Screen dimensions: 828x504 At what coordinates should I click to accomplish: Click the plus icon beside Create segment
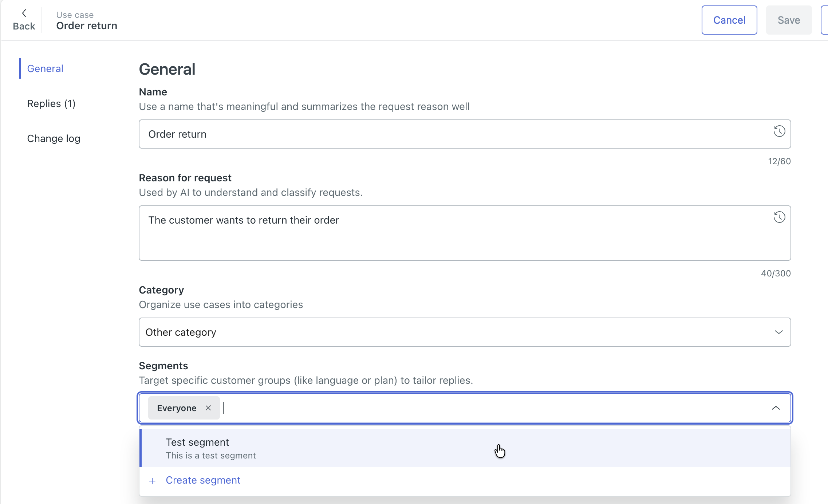pyautogui.click(x=152, y=481)
